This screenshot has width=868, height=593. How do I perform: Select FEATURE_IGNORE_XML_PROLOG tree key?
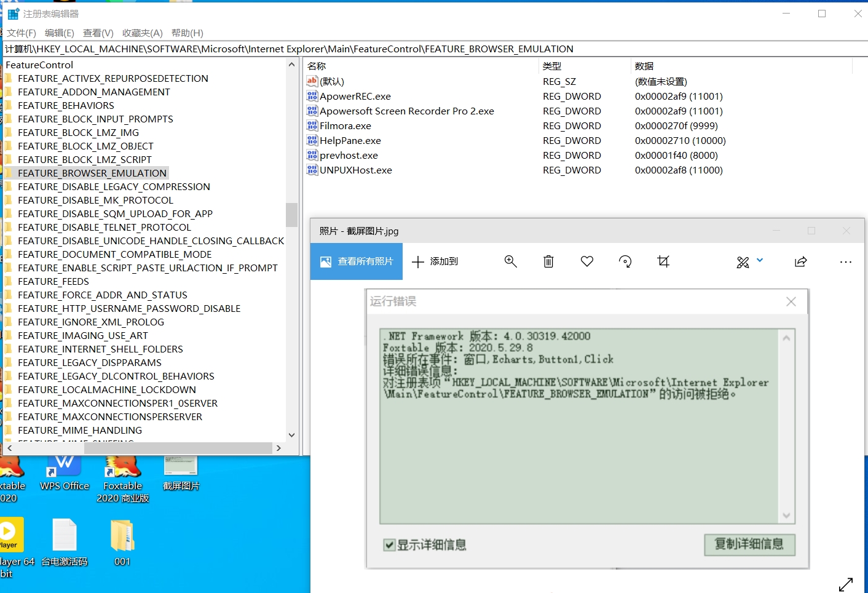point(91,322)
